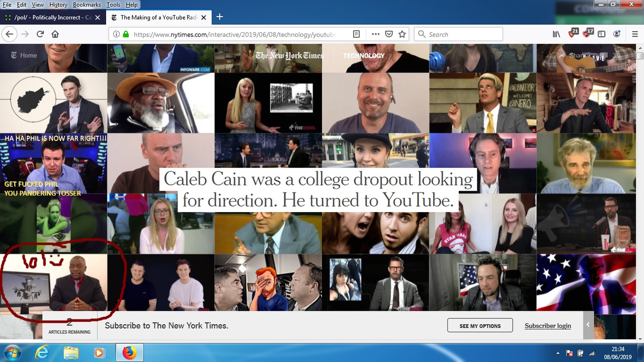Screen dimensions: 644x362
Task: Click the Firefox taskbar button
Action: (129, 353)
